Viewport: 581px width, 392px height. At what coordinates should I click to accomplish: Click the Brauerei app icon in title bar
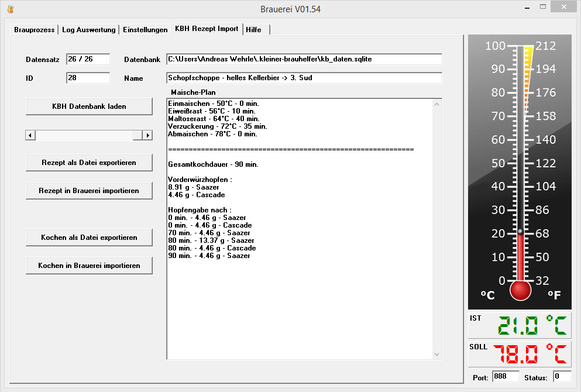click(10, 9)
